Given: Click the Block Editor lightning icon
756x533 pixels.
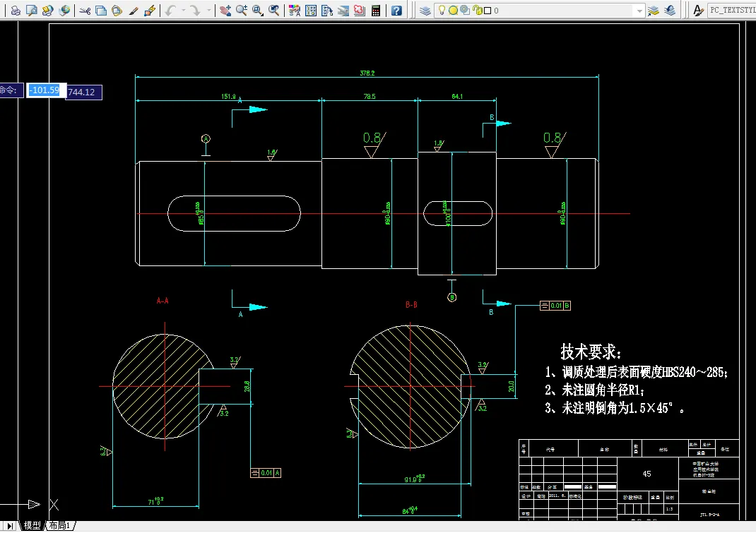Looking at the screenshot, I should pyautogui.click(x=150, y=10).
